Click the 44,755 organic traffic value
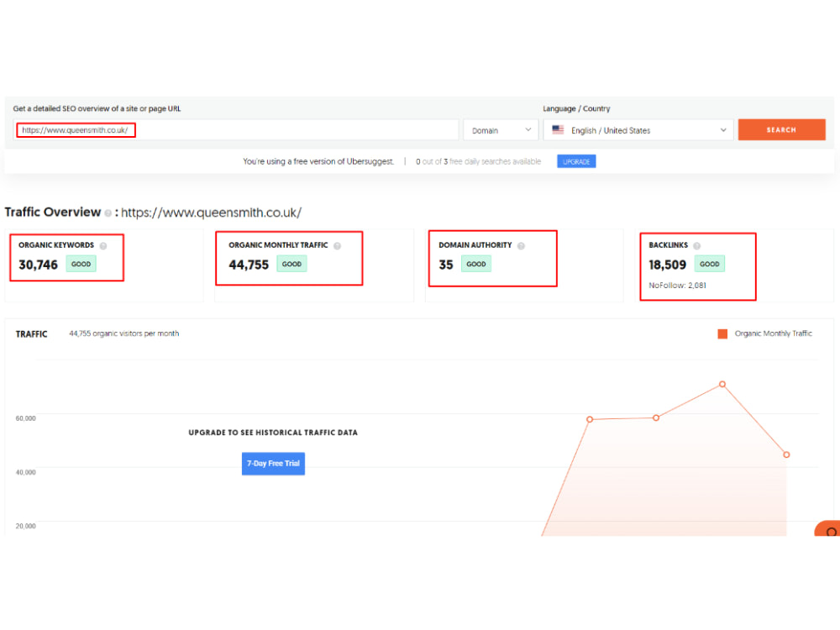Viewport: 840px width, 630px height. coord(249,265)
